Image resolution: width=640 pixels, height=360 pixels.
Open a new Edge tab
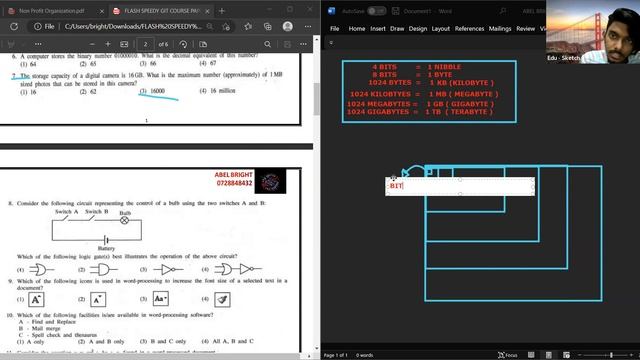(222, 11)
